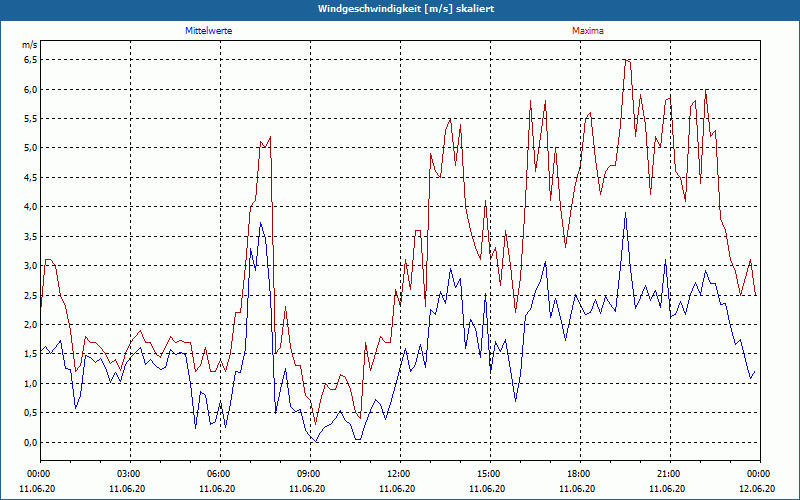Image resolution: width=800 pixels, height=500 pixels.
Task: Click the '2,0' y-axis value
Action: [30, 324]
